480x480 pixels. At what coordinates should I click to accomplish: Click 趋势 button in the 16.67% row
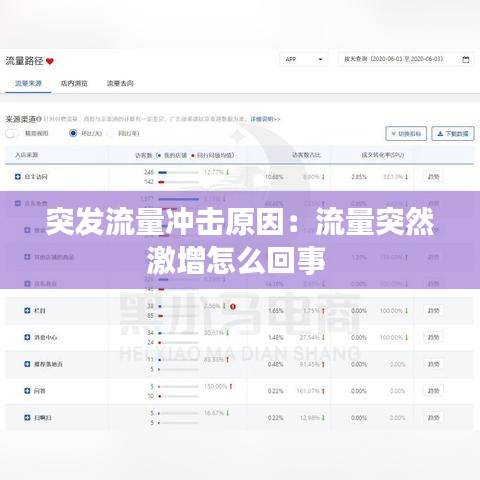(433, 418)
